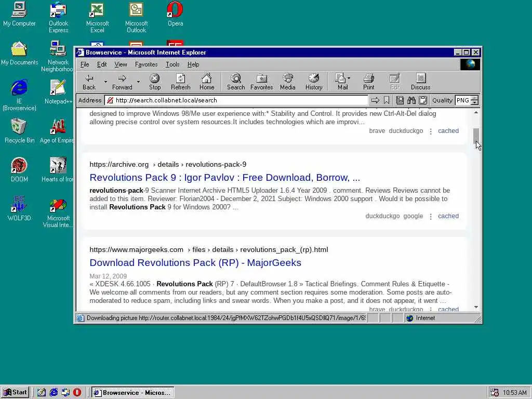The width and height of the screenshot is (532, 399).
Task: Open the Help menu
Action: (x=193, y=64)
